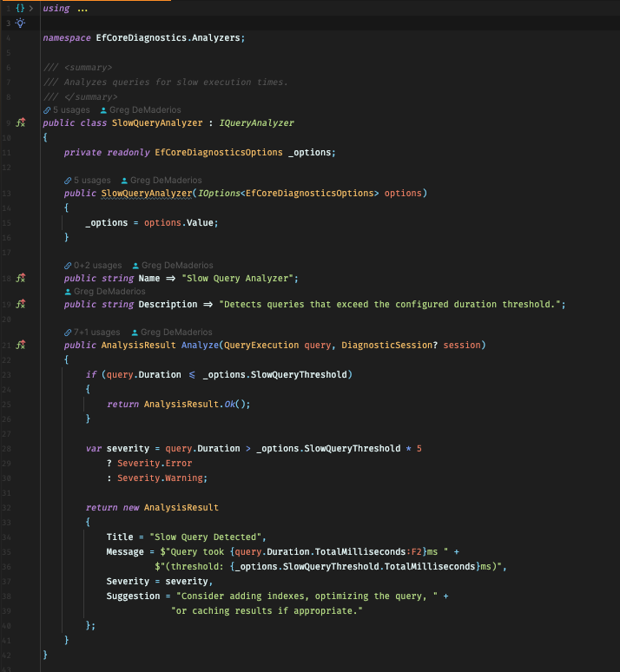
Task: Click the Analyze method name
Action: click(x=200, y=345)
